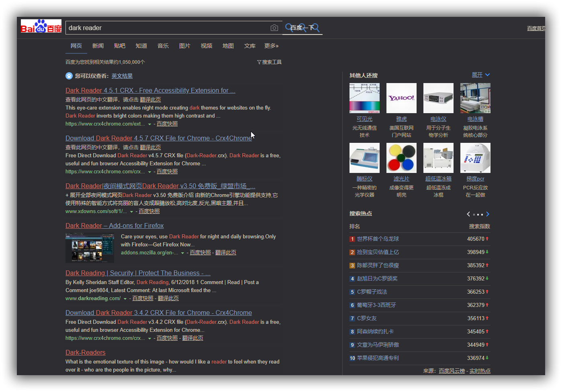Open hot search C罗帽子戏法
562x392 pixels.
tap(372, 292)
